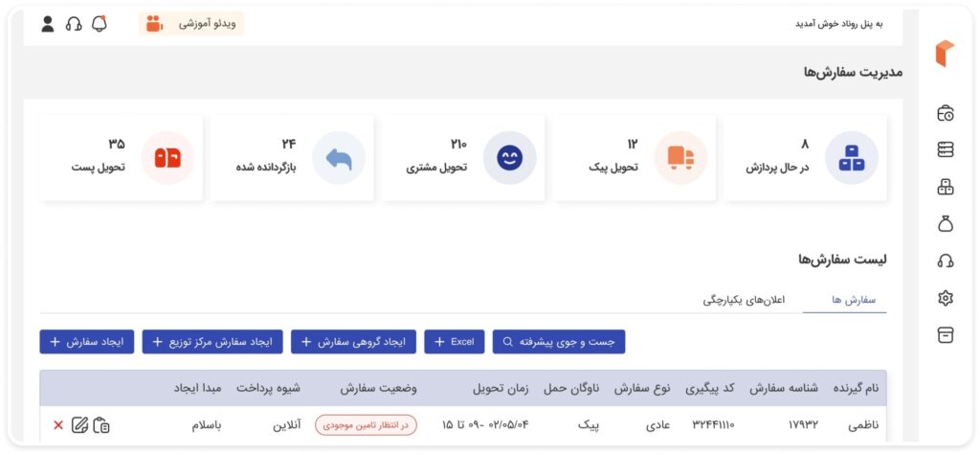980x455 pixels.
Task: Delete order with the red X icon
Action: click(x=58, y=424)
